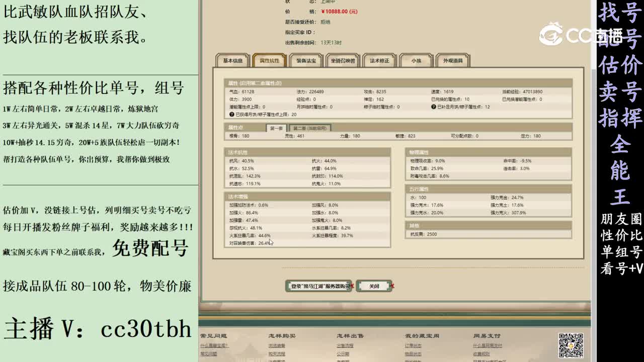Click the 致命几率: 25.9% value
The height and width of the screenshot is (362, 644).
(x=427, y=168)
